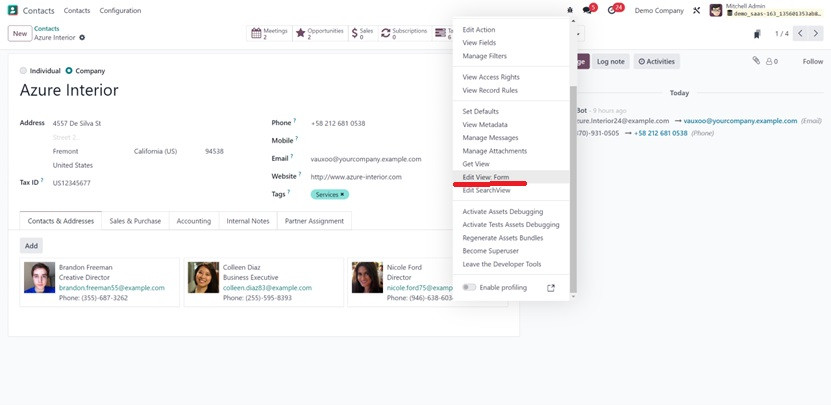The width and height of the screenshot is (831, 405).
Task: Click the New button
Action: (20, 33)
